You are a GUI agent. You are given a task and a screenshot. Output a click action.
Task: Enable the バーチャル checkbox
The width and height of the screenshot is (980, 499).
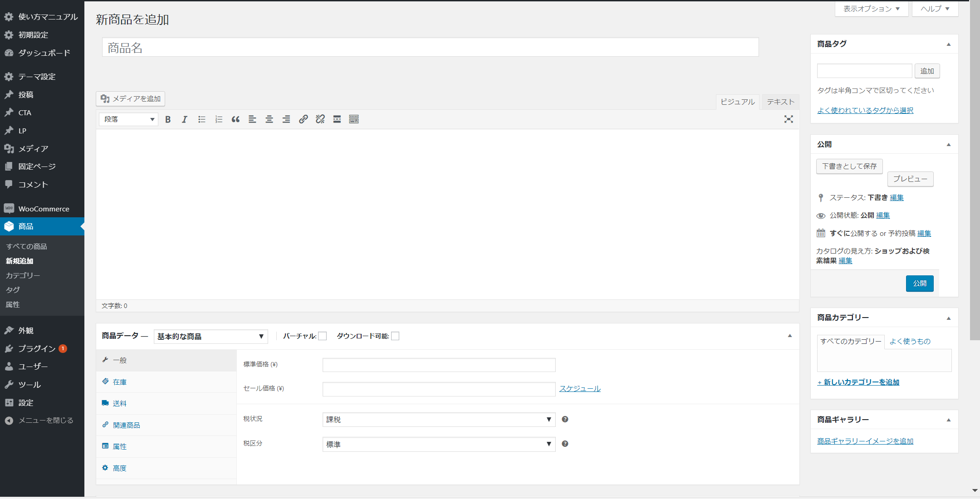pos(323,336)
